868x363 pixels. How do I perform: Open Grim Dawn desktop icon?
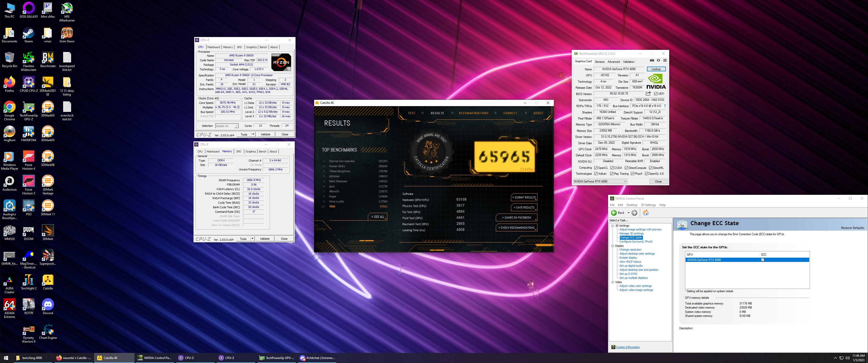click(x=67, y=35)
